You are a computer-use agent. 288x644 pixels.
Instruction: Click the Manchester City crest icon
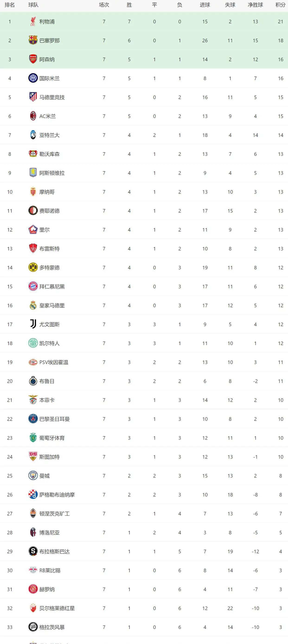[33, 476]
